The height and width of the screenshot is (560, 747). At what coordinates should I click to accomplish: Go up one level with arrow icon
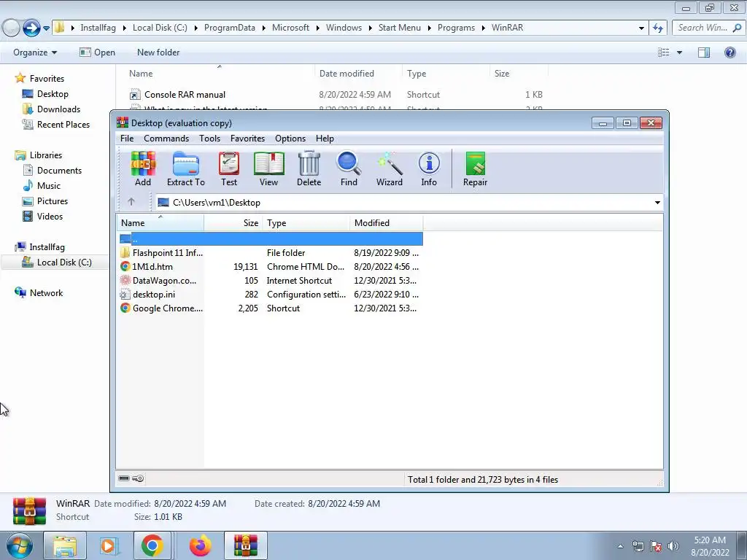coord(131,202)
